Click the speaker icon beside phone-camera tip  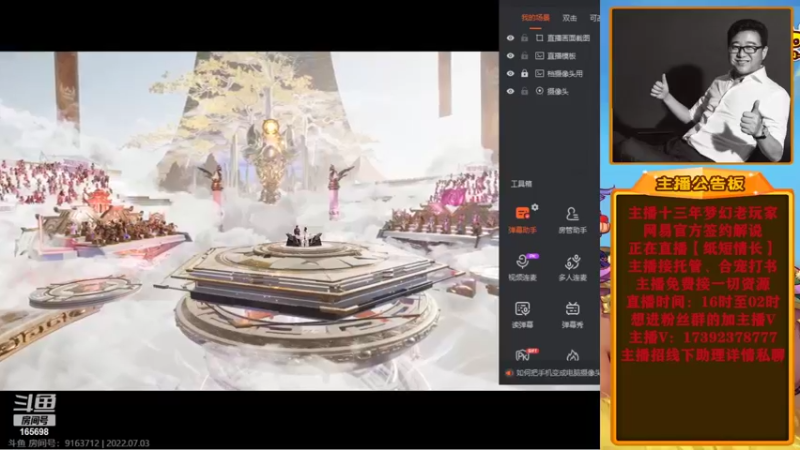click(509, 373)
